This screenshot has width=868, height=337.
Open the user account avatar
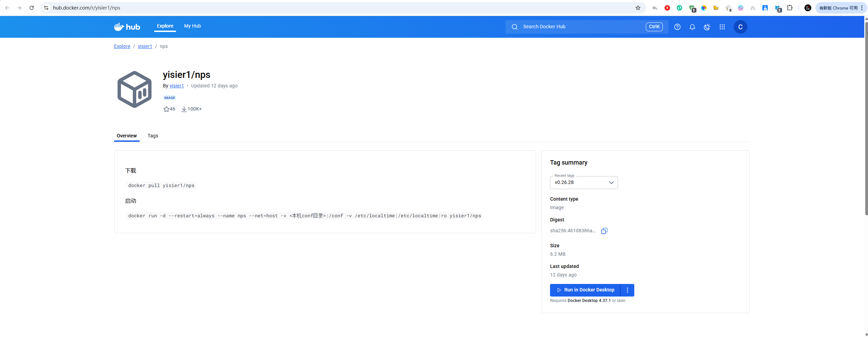pos(740,27)
